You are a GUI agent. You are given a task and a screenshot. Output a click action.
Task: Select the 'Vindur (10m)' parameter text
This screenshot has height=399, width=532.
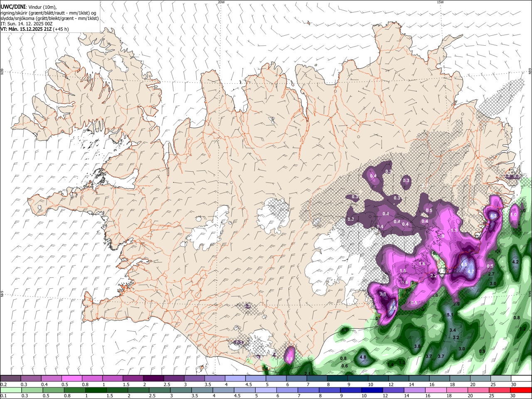[42, 7]
